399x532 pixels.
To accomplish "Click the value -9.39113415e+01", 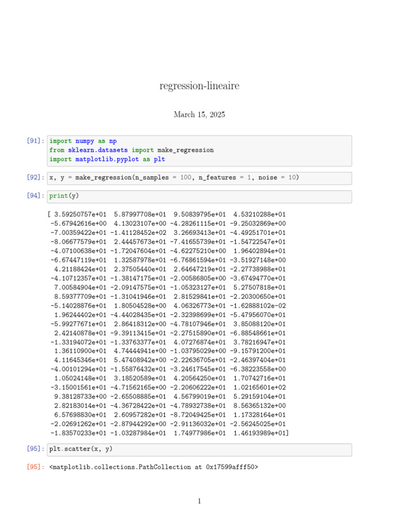I will click(138, 334).
